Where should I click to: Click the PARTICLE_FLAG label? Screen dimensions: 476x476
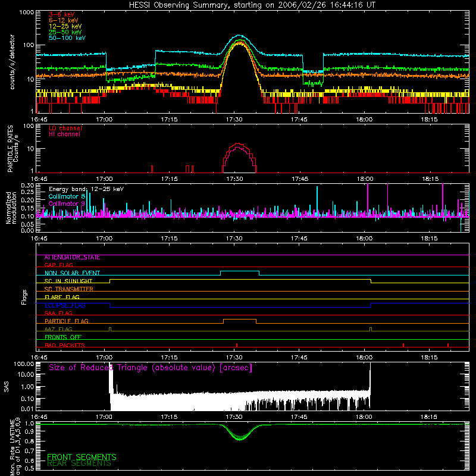67,321
